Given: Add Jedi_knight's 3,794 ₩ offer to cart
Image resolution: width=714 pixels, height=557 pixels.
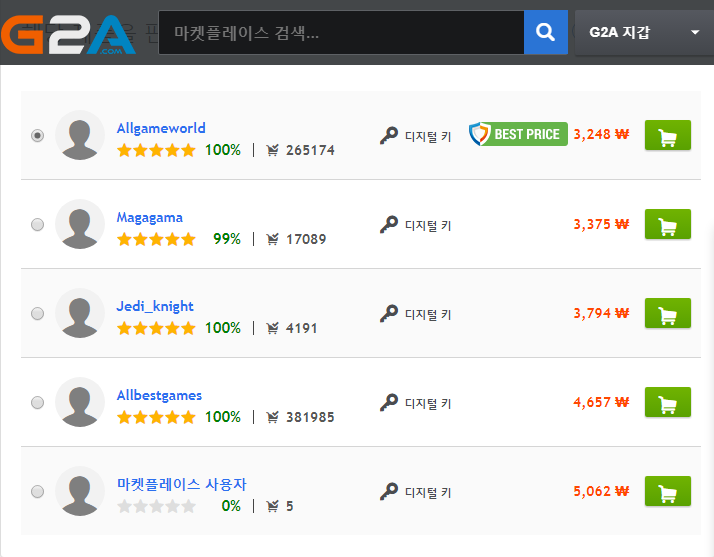Looking at the screenshot, I should point(668,313).
